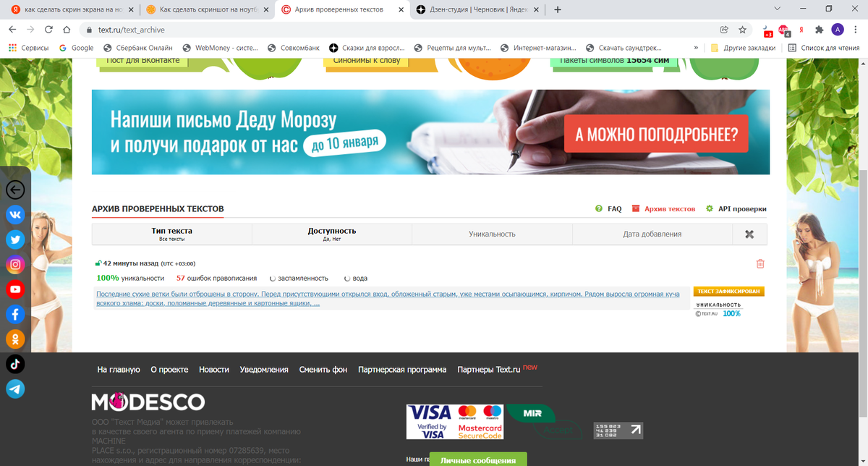Open the API проверки link
The image size is (868, 466).
[736, 208]
